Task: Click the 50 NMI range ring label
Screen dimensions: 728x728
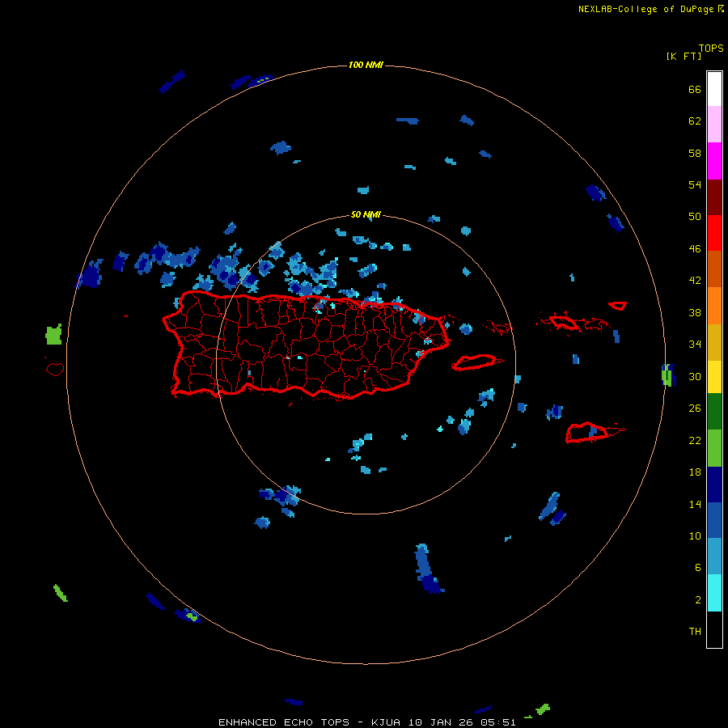Action: (366, 214)
